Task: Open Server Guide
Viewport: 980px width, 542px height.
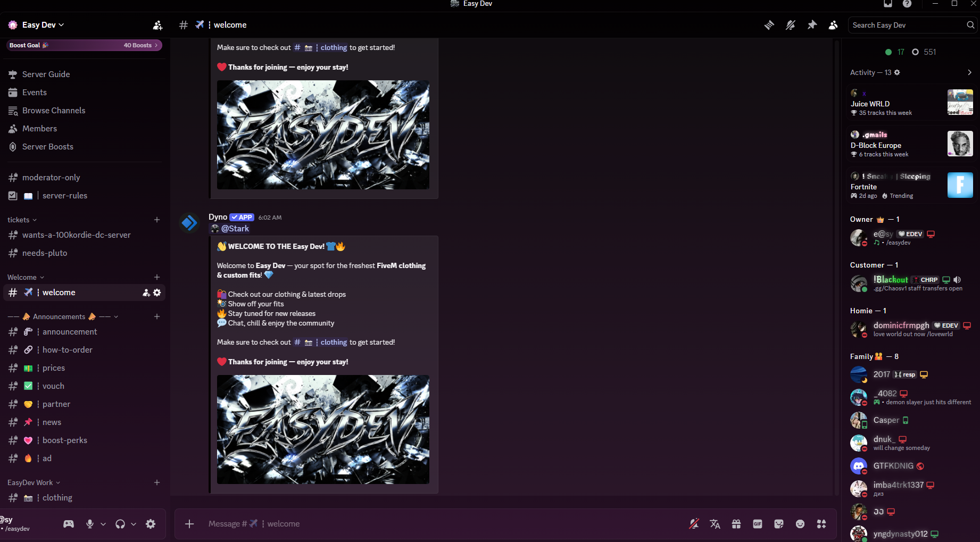Action: click(84, 74)
